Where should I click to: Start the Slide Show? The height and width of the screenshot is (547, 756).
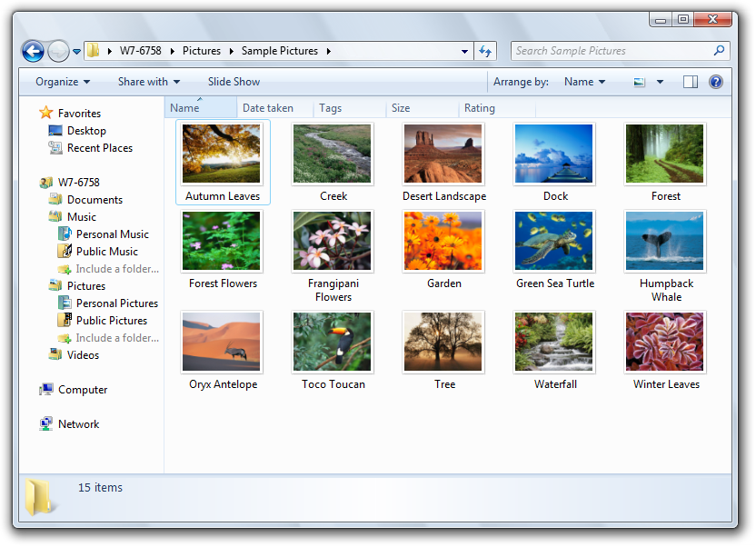click(234, 82)
